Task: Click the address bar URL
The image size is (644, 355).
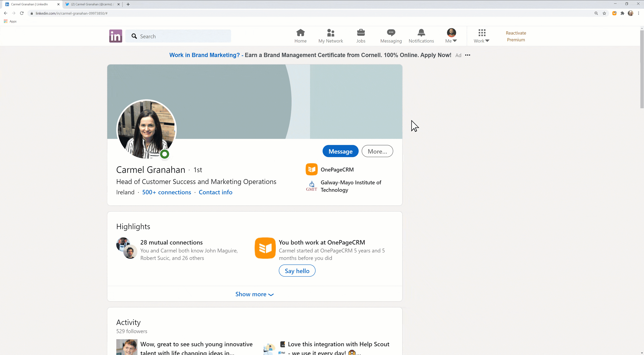Action: (x=71, y=13)
